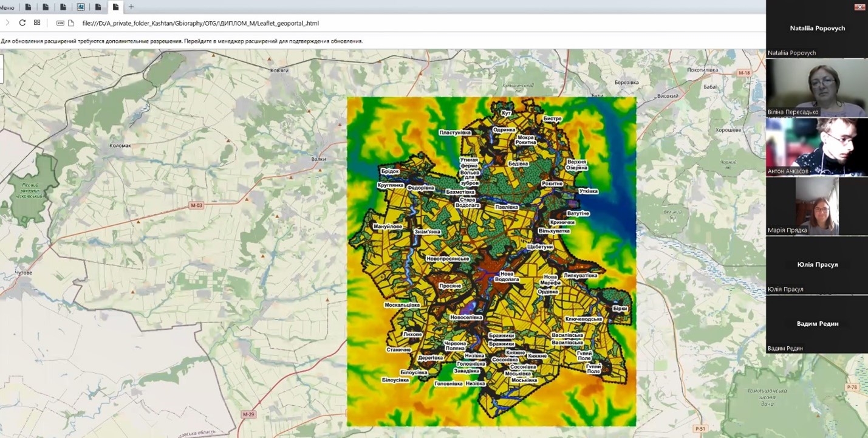Open the speed dial grid icon
Image resolution: width=868 pixels, height=438 pixels.
pos(37,23)
